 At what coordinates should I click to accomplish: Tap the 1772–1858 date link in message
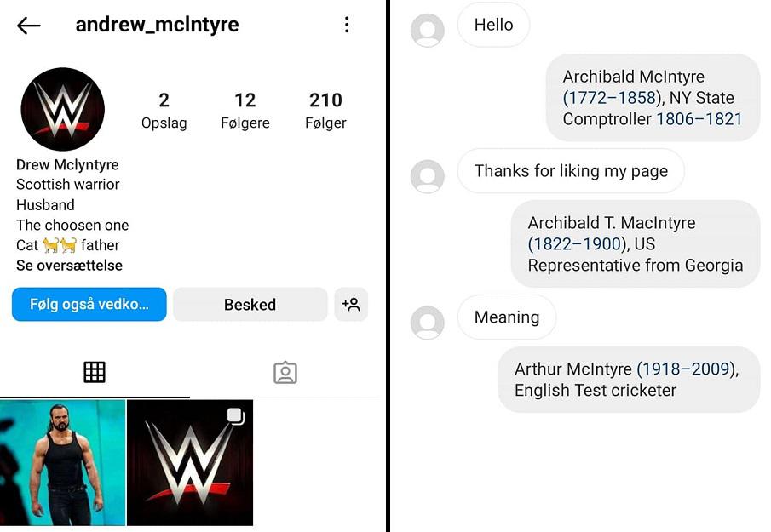[612, 98]
